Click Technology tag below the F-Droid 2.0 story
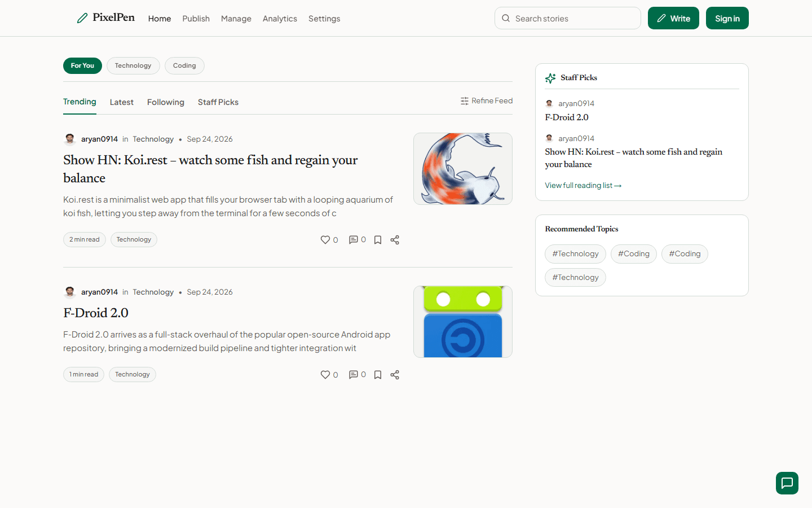Image resolution: width=812 pixels, height=508 pixels. pyautogui.click(x=133, y=375)
